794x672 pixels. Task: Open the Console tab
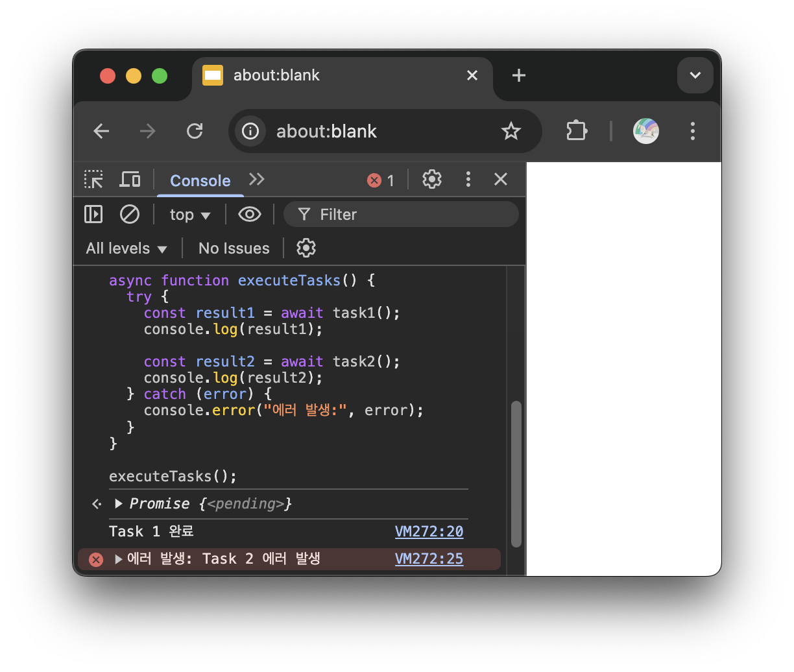200,181
